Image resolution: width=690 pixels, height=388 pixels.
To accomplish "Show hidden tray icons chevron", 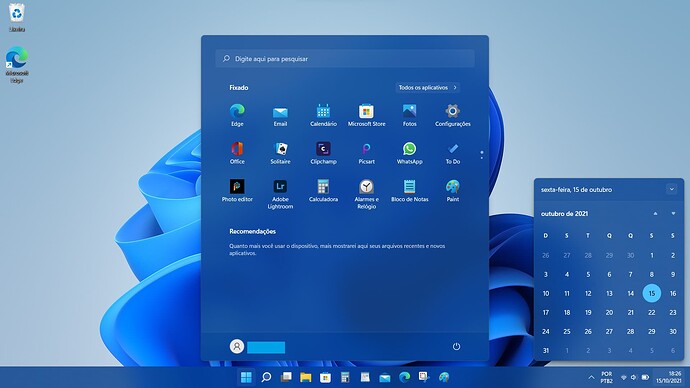I will (x=591, y=377).
